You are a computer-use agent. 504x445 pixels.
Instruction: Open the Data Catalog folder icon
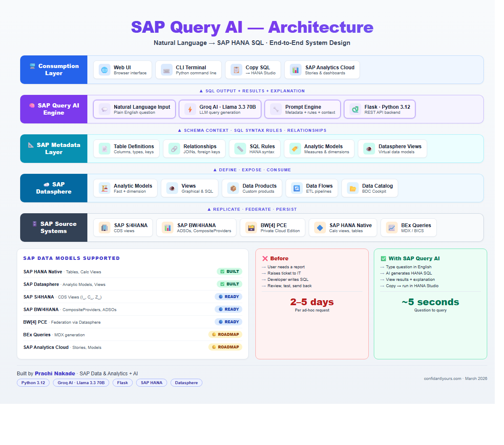(x=352, y=188)
